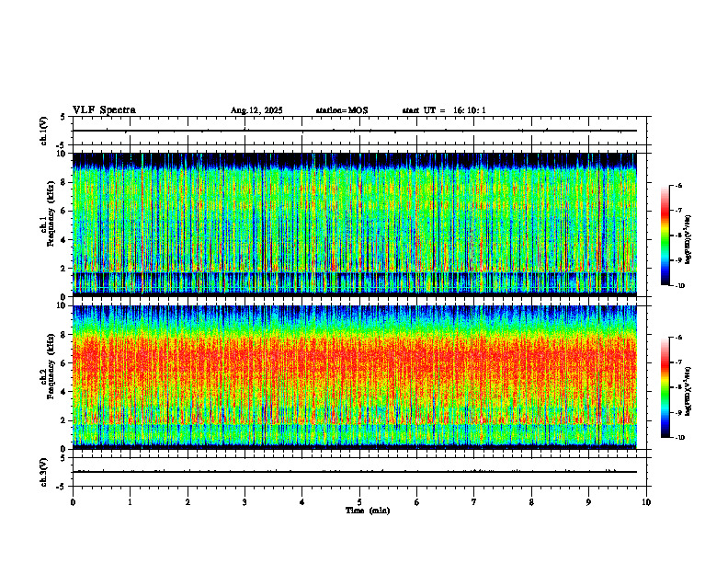The image size is (728, 563).
Task: Click the ch.3 voltage trace line
Action: coord(355,472)
